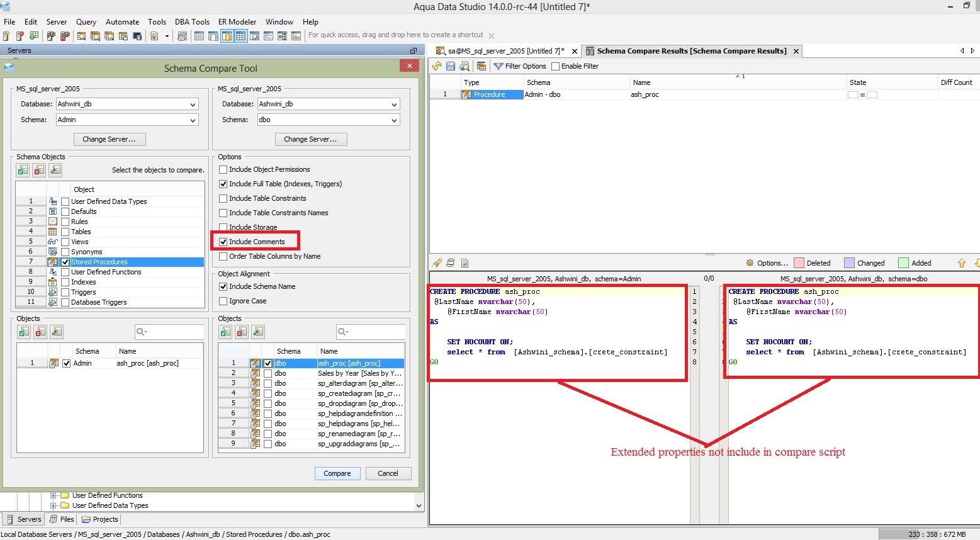
Task: Open the File menu
Action: [x=9, y=21]
